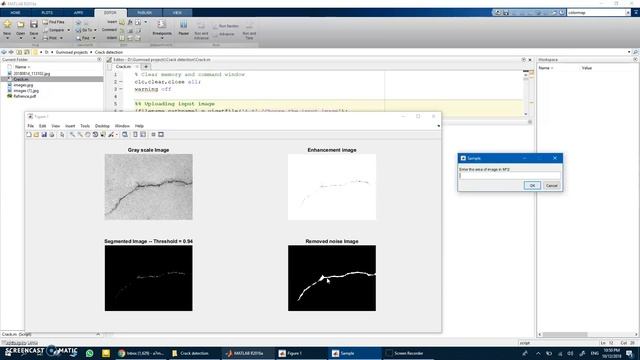Click the Save disk icon in ribbon

coord(34,24)
